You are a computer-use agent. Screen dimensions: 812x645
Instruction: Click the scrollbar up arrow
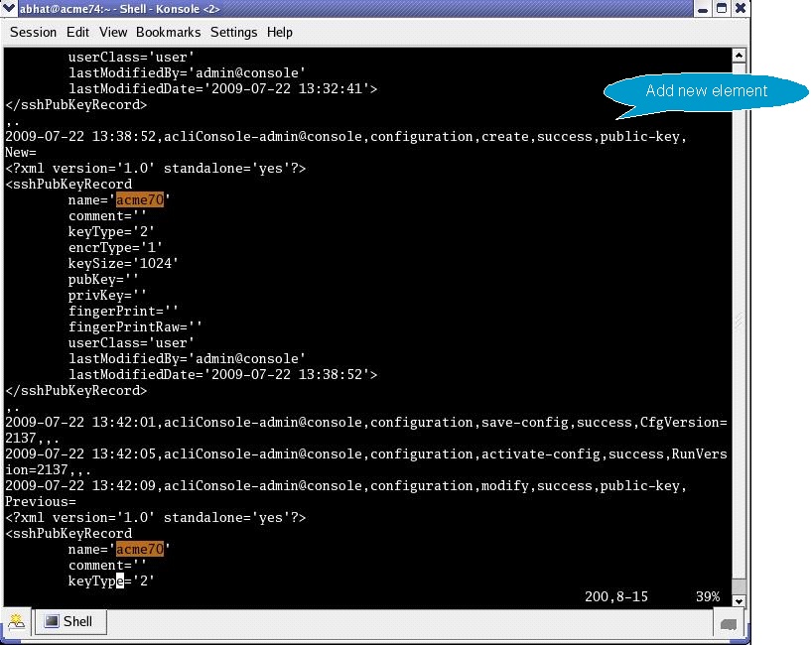click(739, 55)
